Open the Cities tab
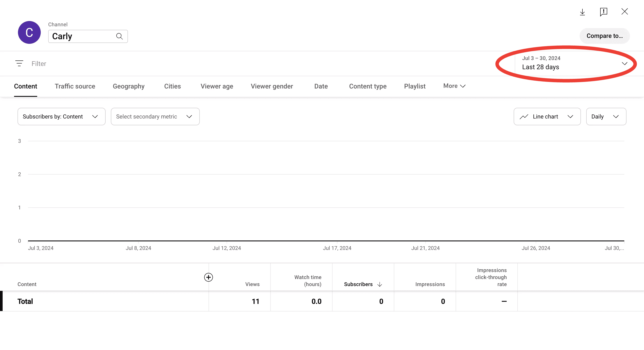This screenshot has width=644, height=350. tap(173, 86)
